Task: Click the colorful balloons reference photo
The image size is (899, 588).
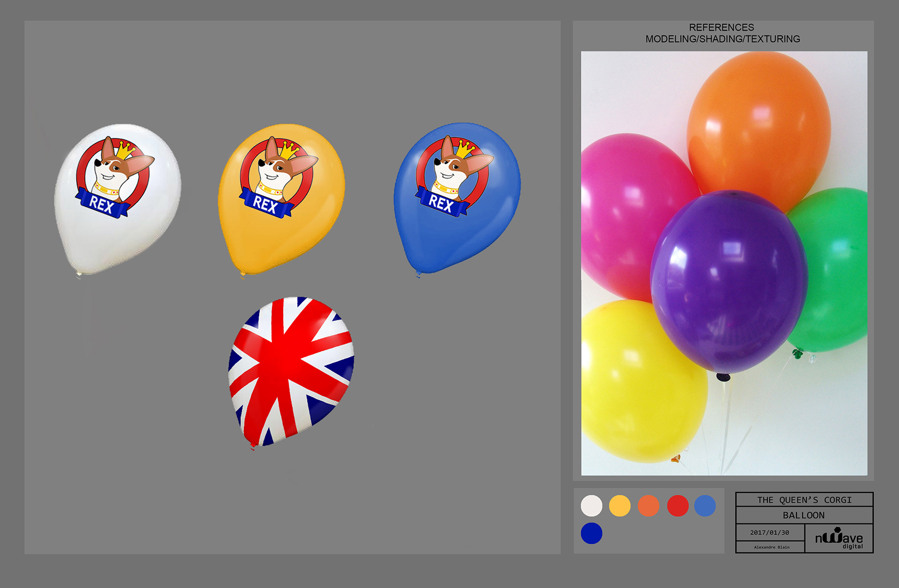Action: pos(724,263)
